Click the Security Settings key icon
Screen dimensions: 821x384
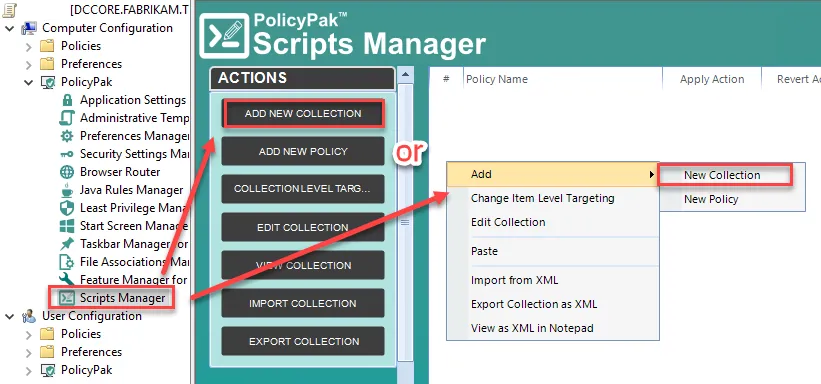[67, 154]
